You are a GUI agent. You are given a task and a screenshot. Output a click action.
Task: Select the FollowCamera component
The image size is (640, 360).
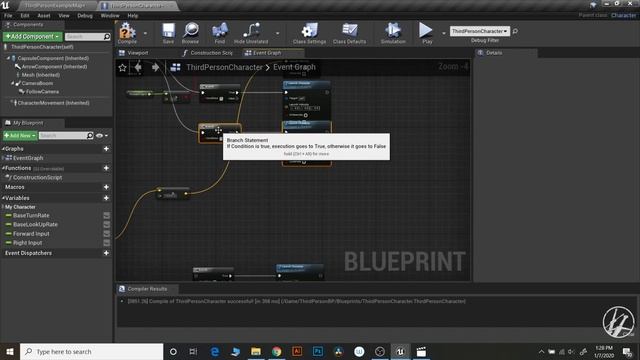point(42,92)
